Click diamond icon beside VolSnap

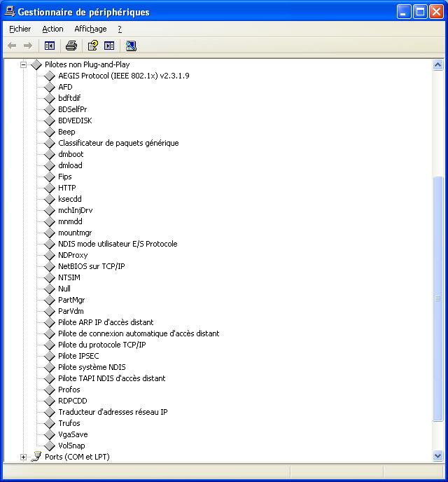click(x=50, y=446)
